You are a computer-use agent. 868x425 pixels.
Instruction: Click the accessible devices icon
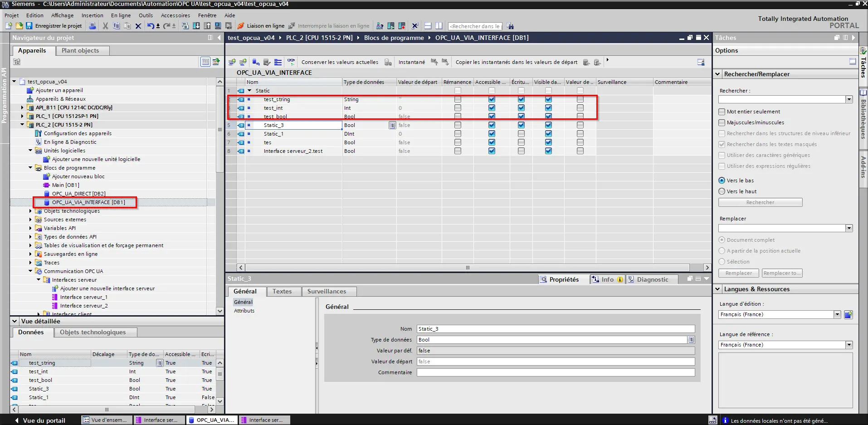click(x=380, y=26)
